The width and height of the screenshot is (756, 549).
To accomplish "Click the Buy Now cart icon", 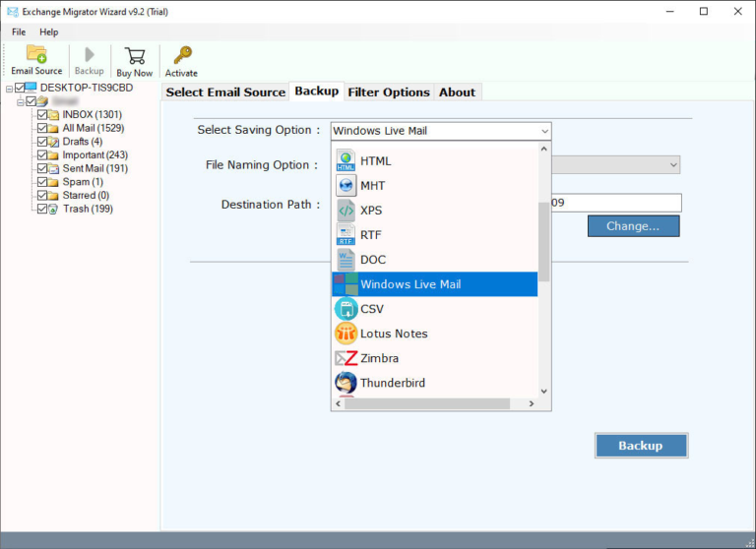I will [x=135, y=55].
